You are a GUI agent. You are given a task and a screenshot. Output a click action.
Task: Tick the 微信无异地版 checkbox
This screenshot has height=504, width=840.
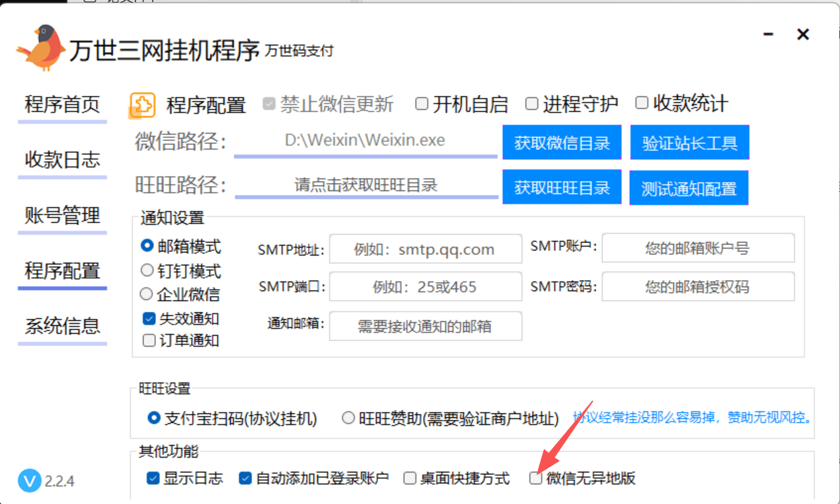pos(535,478)
